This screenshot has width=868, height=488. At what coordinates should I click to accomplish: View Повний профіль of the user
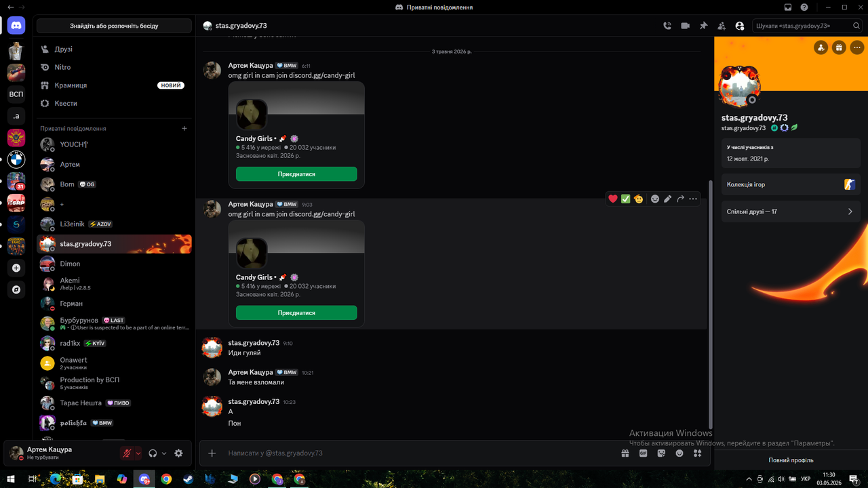pyautogui.click(x=791, y=460)
